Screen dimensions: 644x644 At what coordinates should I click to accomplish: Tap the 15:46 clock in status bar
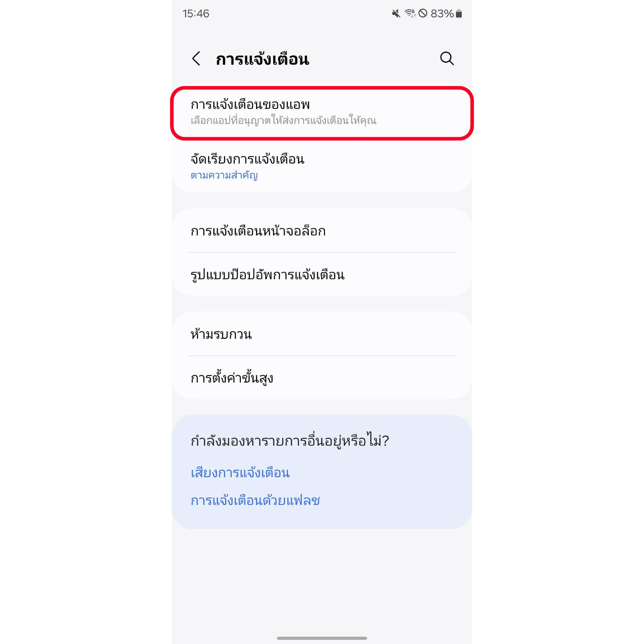tap(196, 14)
